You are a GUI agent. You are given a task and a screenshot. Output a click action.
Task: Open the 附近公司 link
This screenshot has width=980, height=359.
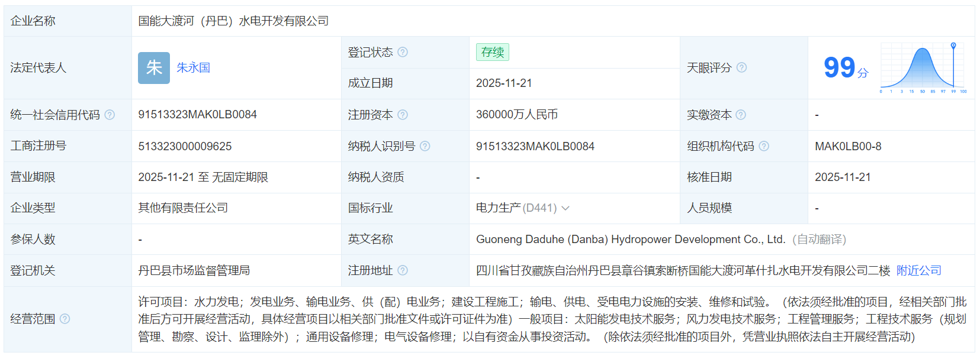tap(918, 270)
